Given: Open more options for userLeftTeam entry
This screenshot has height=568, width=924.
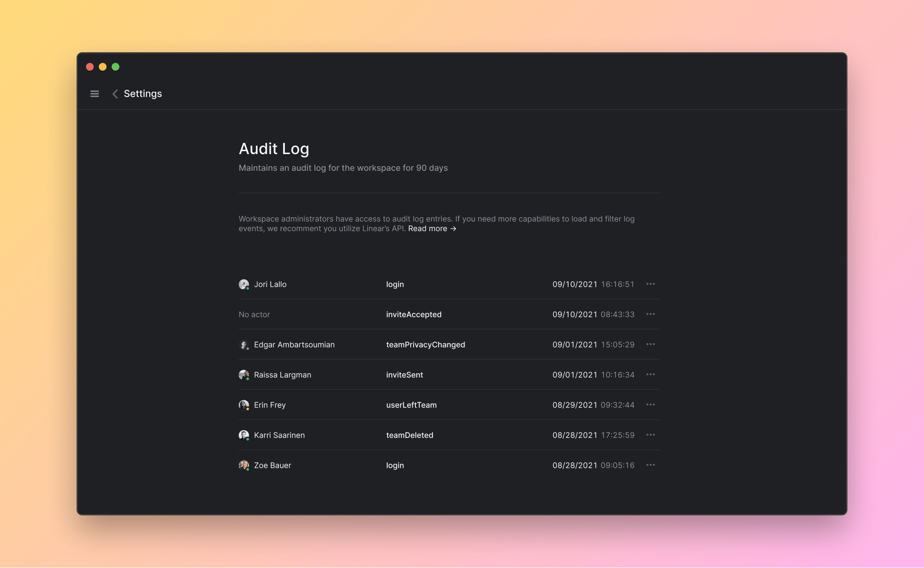Looking at the screenshot, I should 650,405.
